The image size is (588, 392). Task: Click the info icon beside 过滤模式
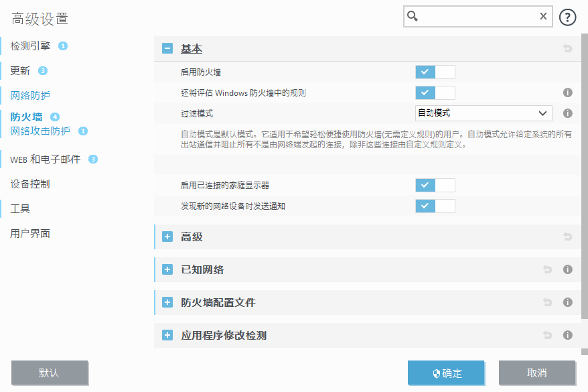pos(567,113)
